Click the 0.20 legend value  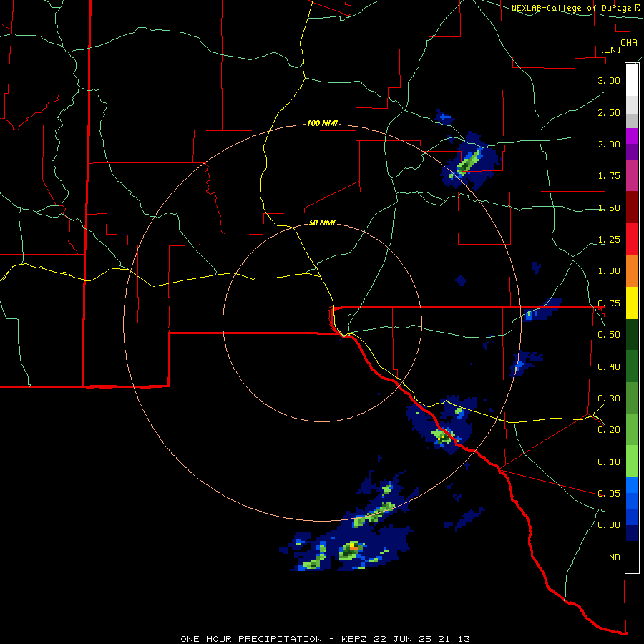pos(609,430)
